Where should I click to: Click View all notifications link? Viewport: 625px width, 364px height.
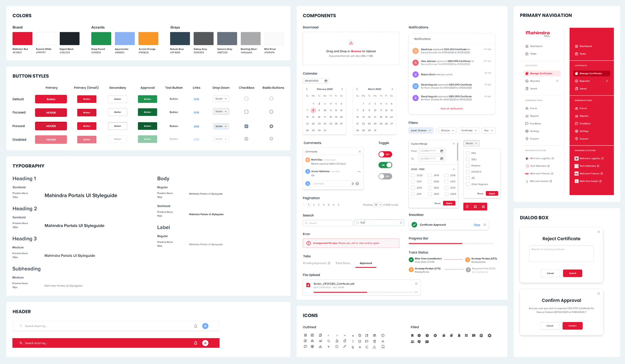(x=451, y=109)
